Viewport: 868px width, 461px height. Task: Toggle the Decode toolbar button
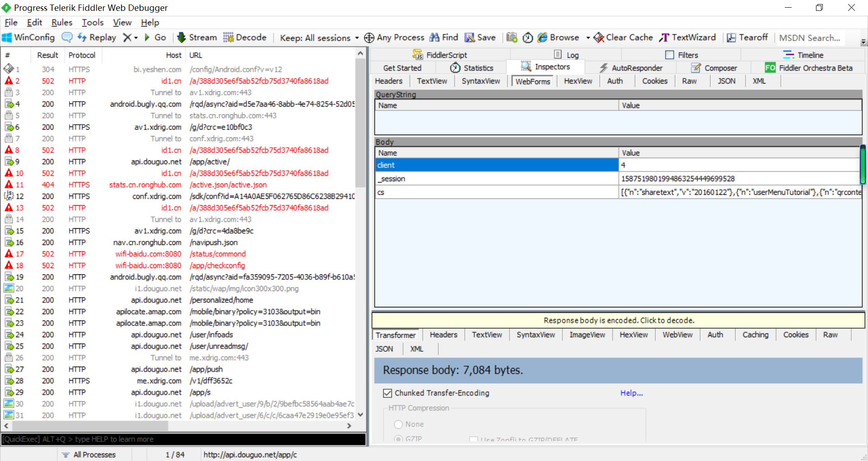245,38
